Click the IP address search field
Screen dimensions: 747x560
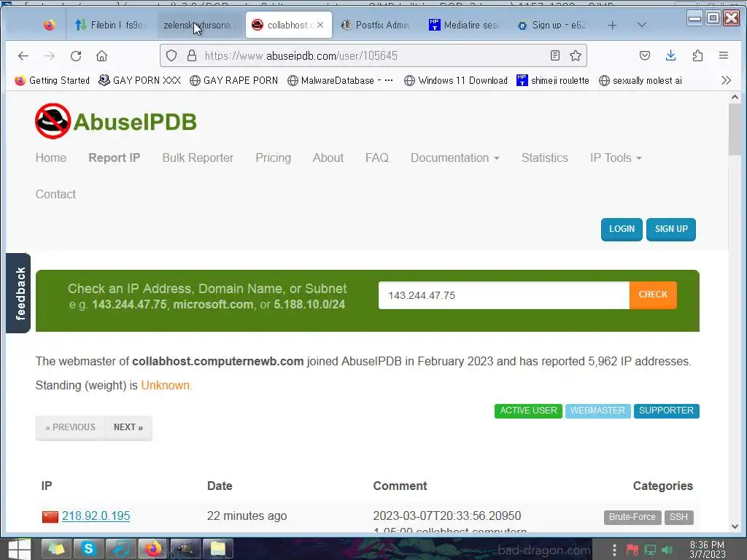(503, 295)
